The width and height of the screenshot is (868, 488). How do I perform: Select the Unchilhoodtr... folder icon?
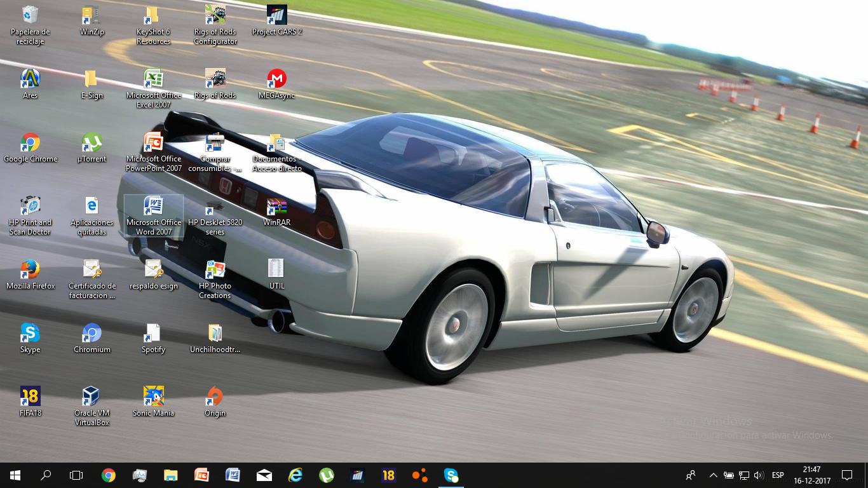point(215,337)
